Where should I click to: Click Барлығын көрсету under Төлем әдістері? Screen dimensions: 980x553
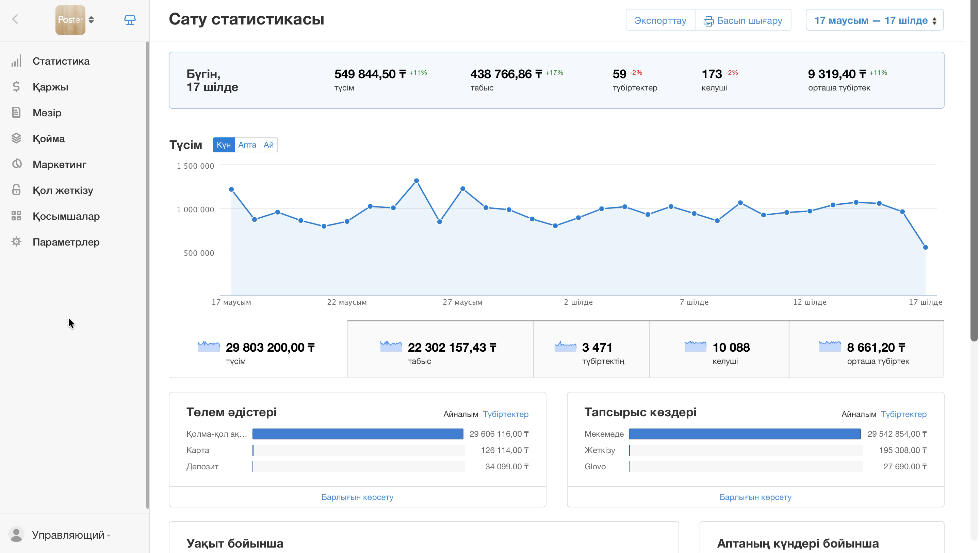pyautogui.click(x=357, y=497)
